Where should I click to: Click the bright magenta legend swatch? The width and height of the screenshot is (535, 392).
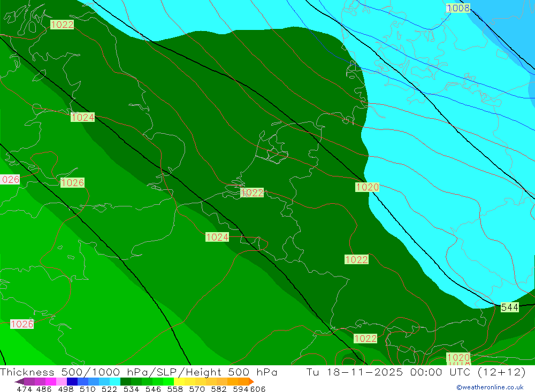[x=50, y=381]
